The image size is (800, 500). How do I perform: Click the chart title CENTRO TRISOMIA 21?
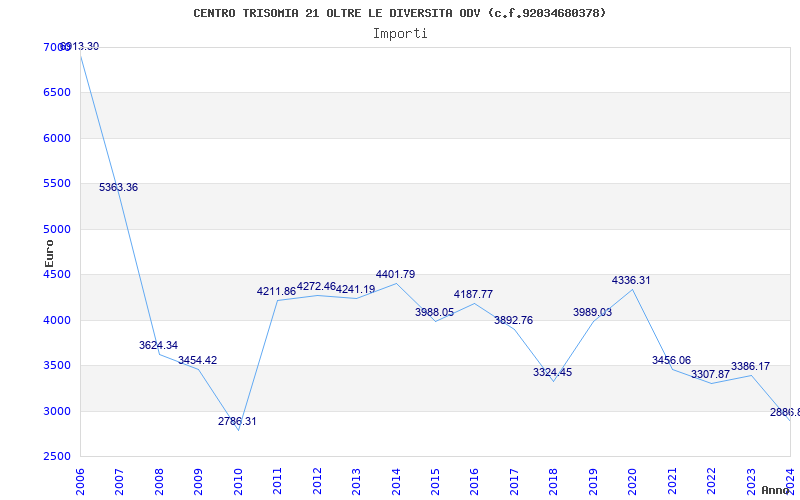[399, 13]
